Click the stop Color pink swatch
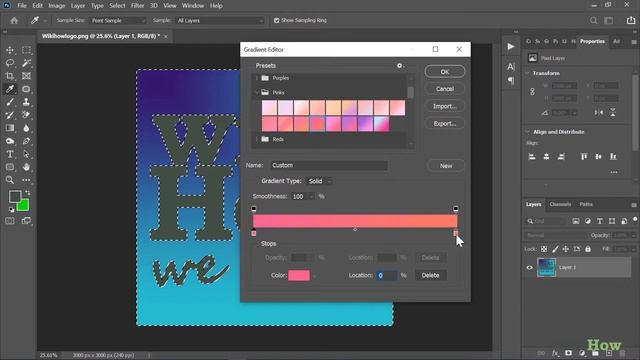 click(299, 276)
